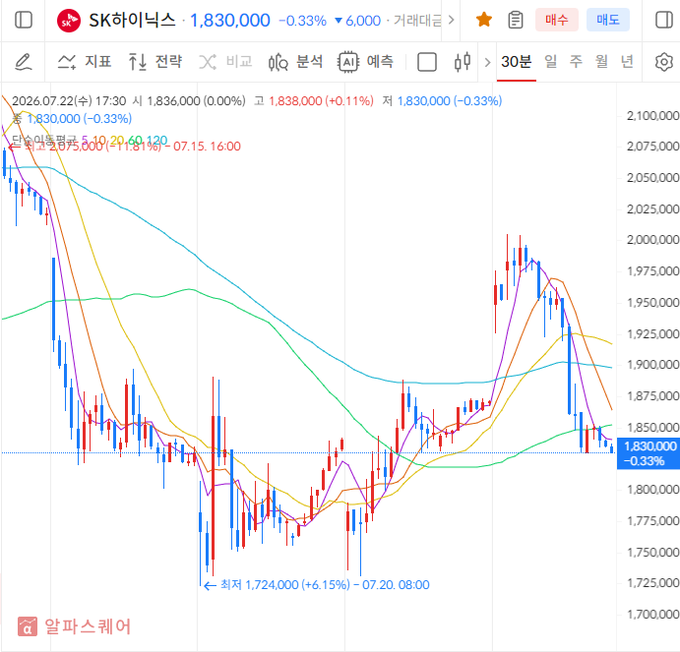Click the 1,900,000 price axis label
Image resolution: width=680 pixels, height=652 pixels.
pos(653,365)
